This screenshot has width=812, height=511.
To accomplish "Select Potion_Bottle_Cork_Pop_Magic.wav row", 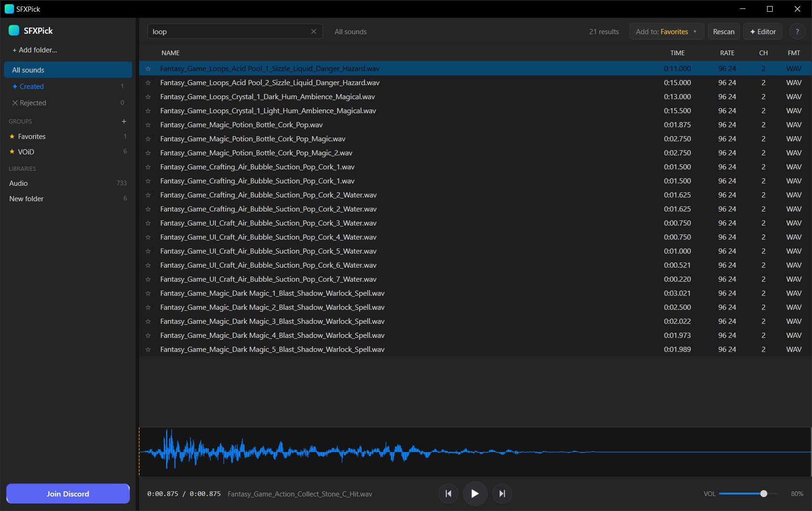I will 475,139.
